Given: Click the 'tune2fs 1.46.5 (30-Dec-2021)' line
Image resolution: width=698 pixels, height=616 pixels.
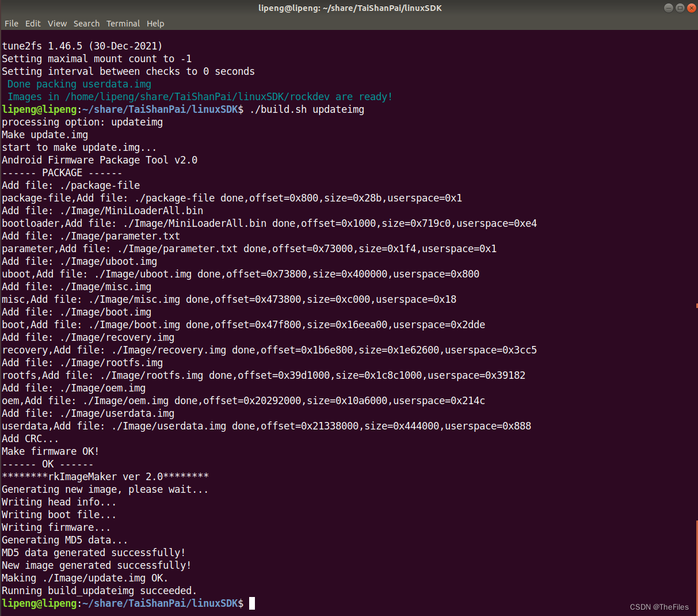Looking at the screenshot, I should (82, 46).
